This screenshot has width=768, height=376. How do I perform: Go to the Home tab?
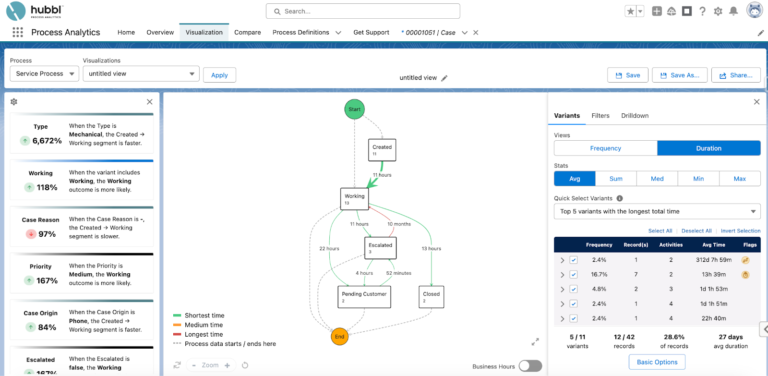(126, 32)
